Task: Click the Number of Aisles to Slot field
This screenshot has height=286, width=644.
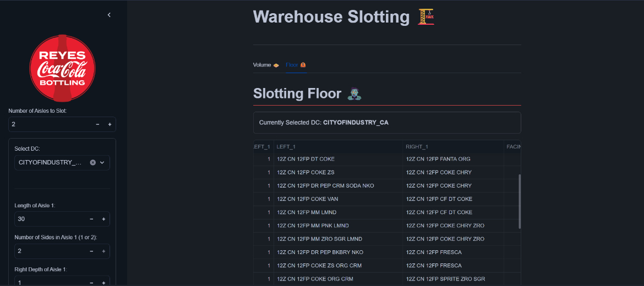Action: 48,124
